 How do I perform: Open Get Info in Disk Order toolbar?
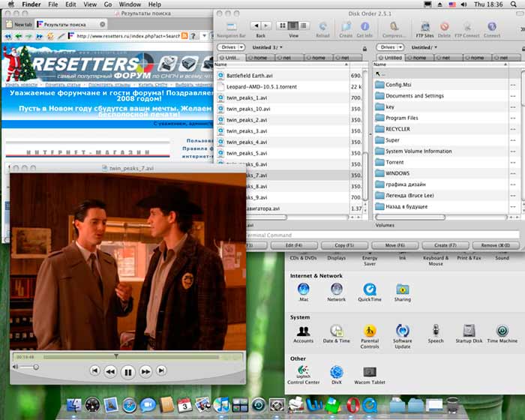(x=364, y=26)
